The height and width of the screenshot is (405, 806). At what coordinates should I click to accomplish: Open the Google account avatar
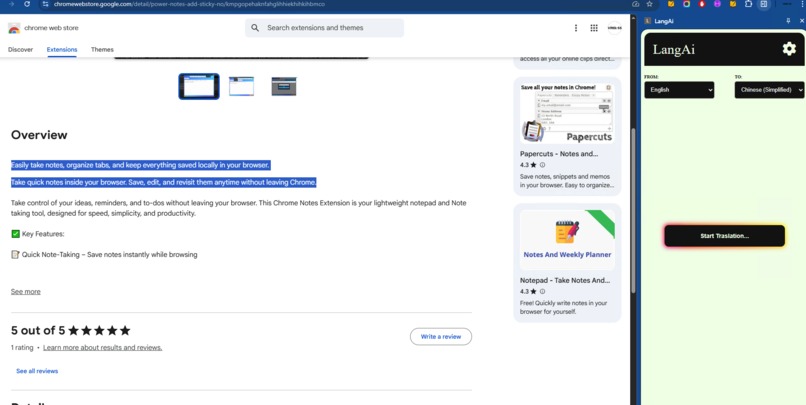click(614, 28)
